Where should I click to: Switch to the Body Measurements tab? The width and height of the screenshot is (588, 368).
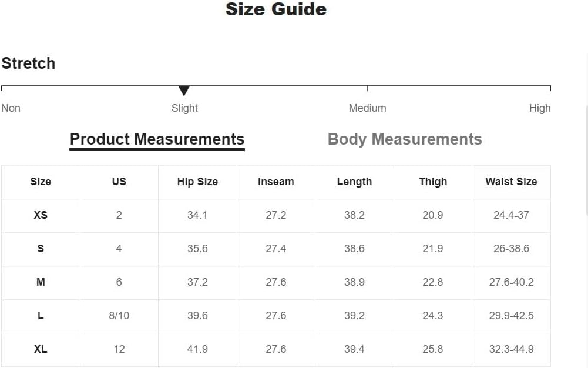click(x=405, y=139)
